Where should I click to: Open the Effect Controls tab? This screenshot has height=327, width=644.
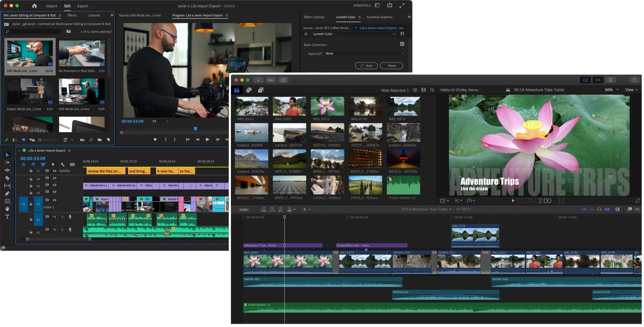(x=314, y=17)
